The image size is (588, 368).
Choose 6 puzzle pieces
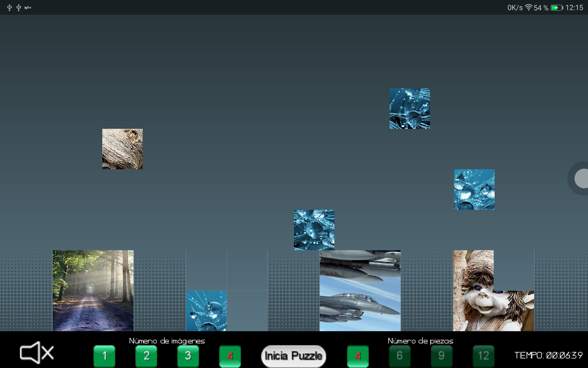pos(400,356)
